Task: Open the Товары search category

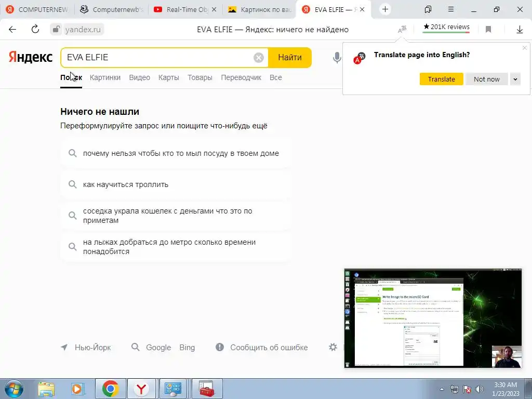Action: click(x=200, y=77)
